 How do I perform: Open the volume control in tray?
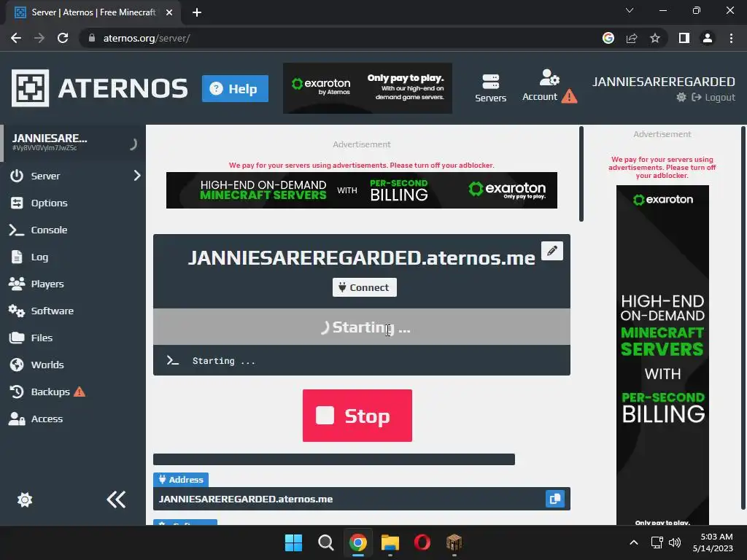click(x=675, y=542)
